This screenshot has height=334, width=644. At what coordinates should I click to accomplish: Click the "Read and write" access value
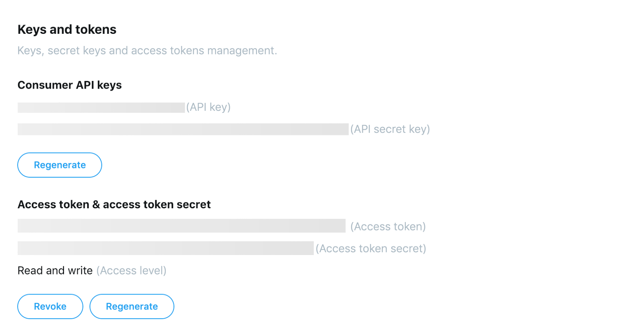[x=55, y=271]
